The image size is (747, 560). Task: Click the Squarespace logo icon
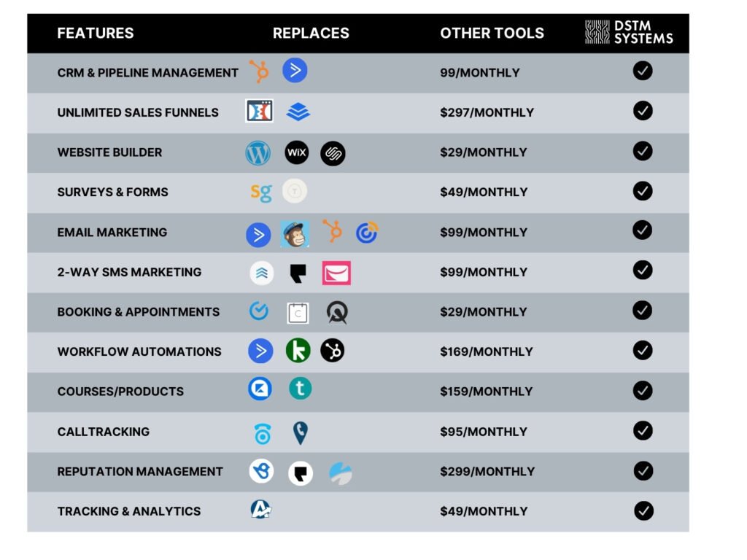333,153
